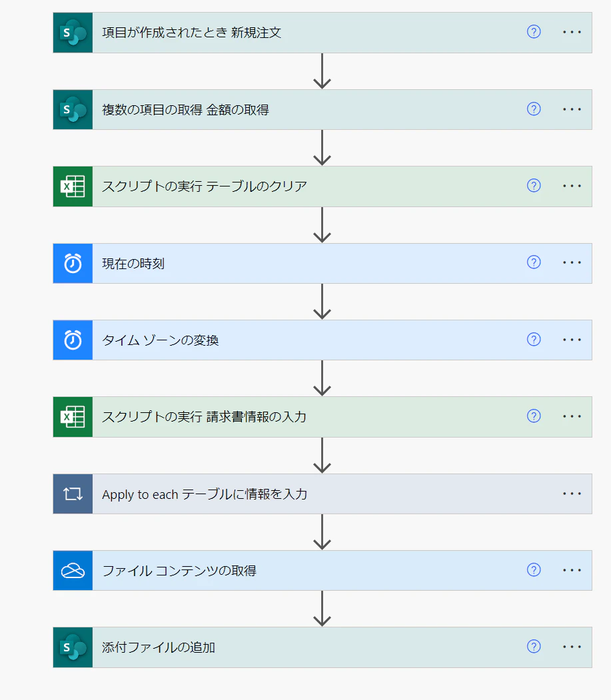611x700 pixels.
Task: Open the more menu for 項目が作成されたとき 新規注文
Action: coord(572,32)
